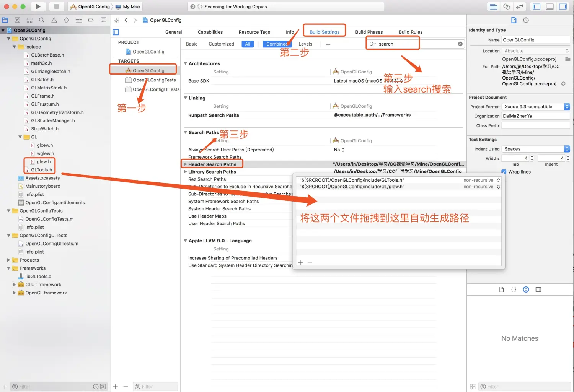Select the Levels view option
Screen dimensions: 574x392
click(x=305, y=44)
